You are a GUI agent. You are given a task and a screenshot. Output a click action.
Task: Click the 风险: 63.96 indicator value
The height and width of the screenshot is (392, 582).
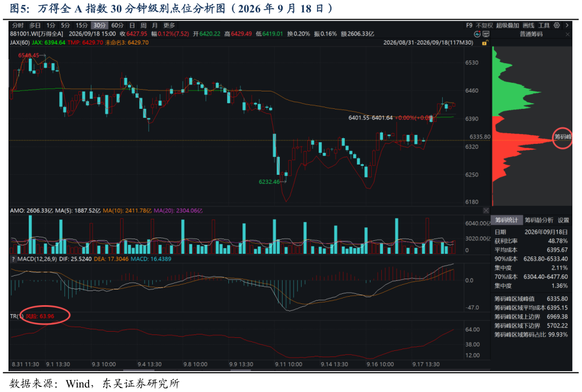(x=40, y=316)
